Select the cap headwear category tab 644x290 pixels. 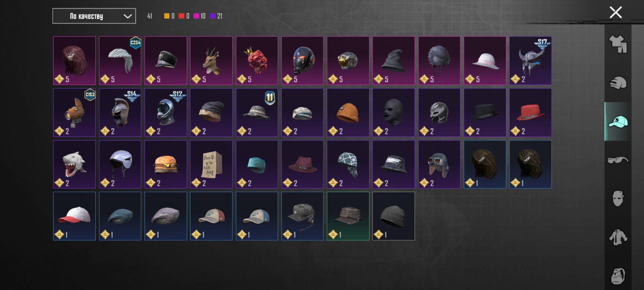coord(618,122)
